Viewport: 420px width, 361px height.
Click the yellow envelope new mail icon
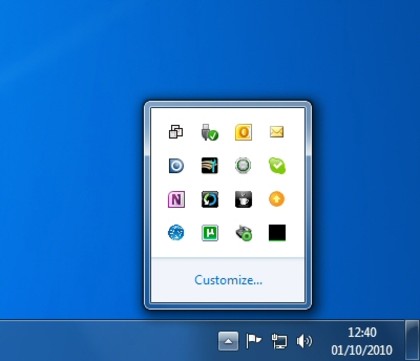[x=277, y=132]
